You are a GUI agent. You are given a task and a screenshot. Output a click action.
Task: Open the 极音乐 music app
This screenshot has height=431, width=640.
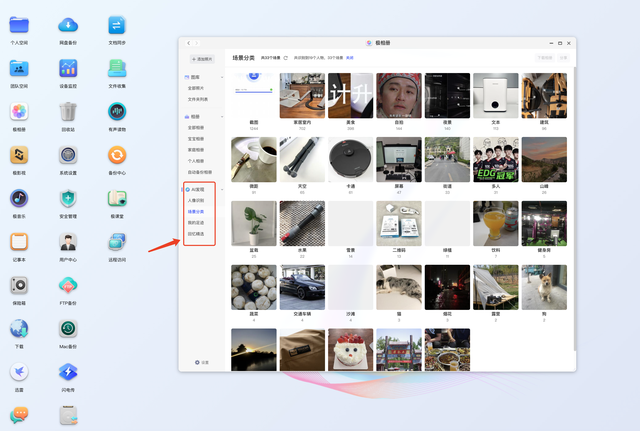19,199
